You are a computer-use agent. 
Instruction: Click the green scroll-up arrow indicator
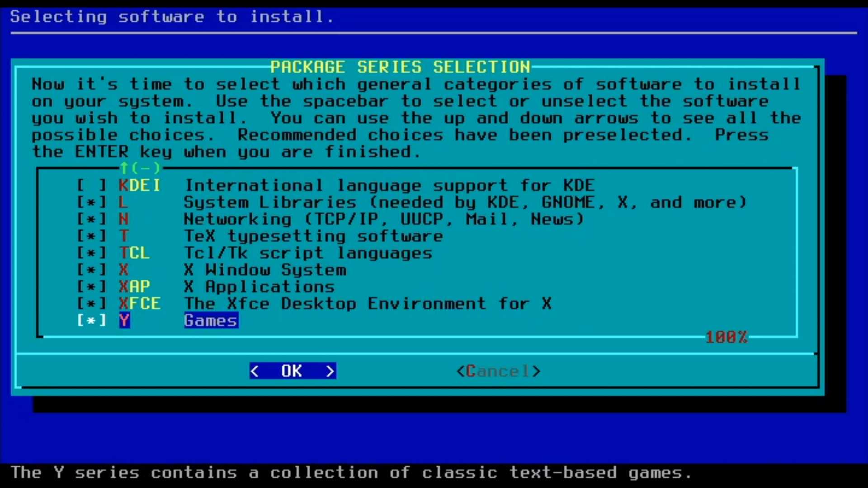124,168
